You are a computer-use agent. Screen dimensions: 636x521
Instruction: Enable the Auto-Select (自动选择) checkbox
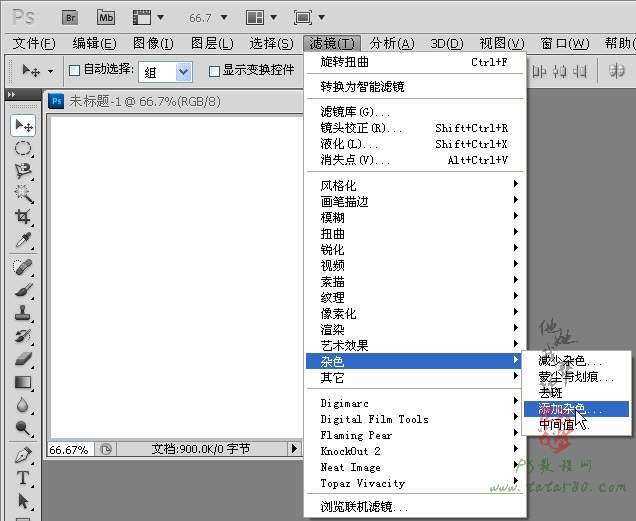(x=74, y=71)
